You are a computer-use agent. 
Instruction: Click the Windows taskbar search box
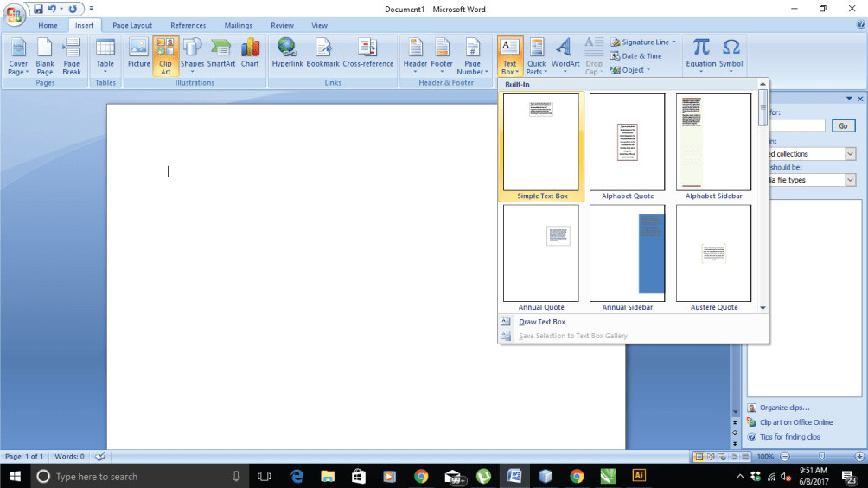pyautogui.click(x=139, y=477)
